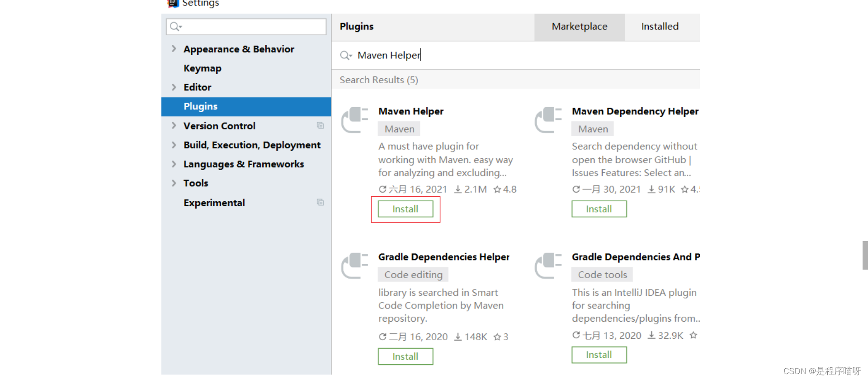Click the Gradle Dependencies Helper refresh date icon
Screen dimensions: 868x380
pyautogui.click(x=382, y=337)
